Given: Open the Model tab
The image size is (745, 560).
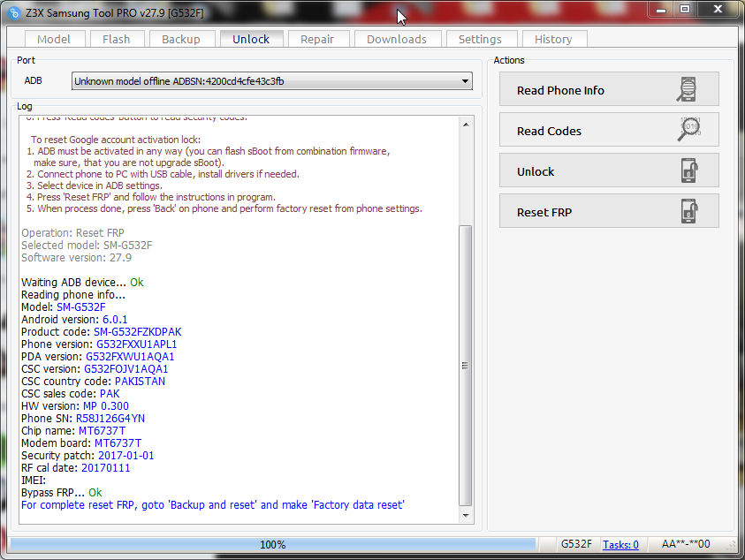Looking at the screenshot, I should (x=54, y=39).
